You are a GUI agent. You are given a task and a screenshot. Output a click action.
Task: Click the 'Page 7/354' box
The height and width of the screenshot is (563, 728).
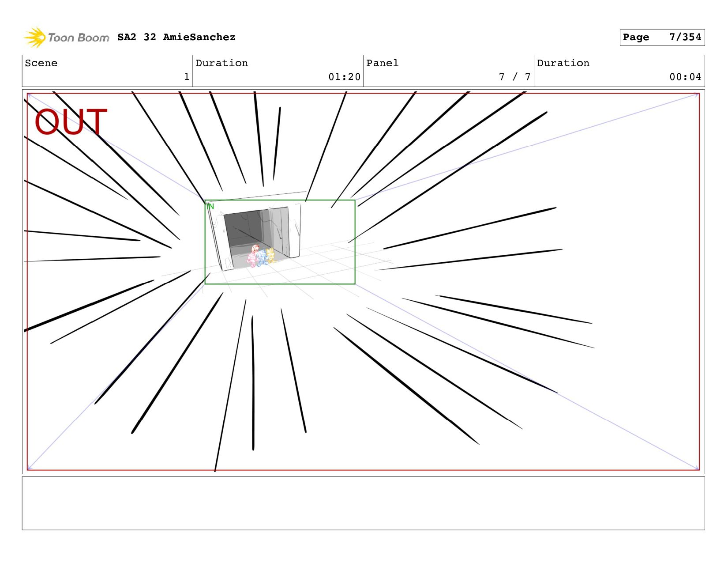[662, 37]
